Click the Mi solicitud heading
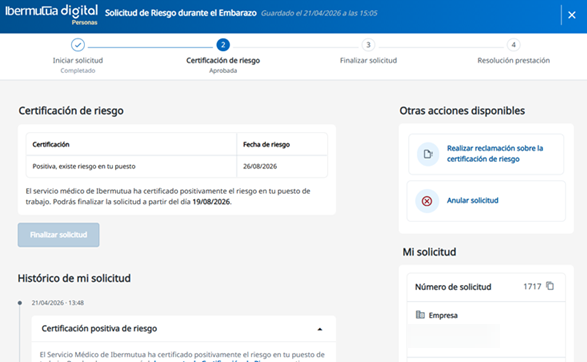Image resolution: width=587 pixels, height=362 pixels. tap(429, 252)
